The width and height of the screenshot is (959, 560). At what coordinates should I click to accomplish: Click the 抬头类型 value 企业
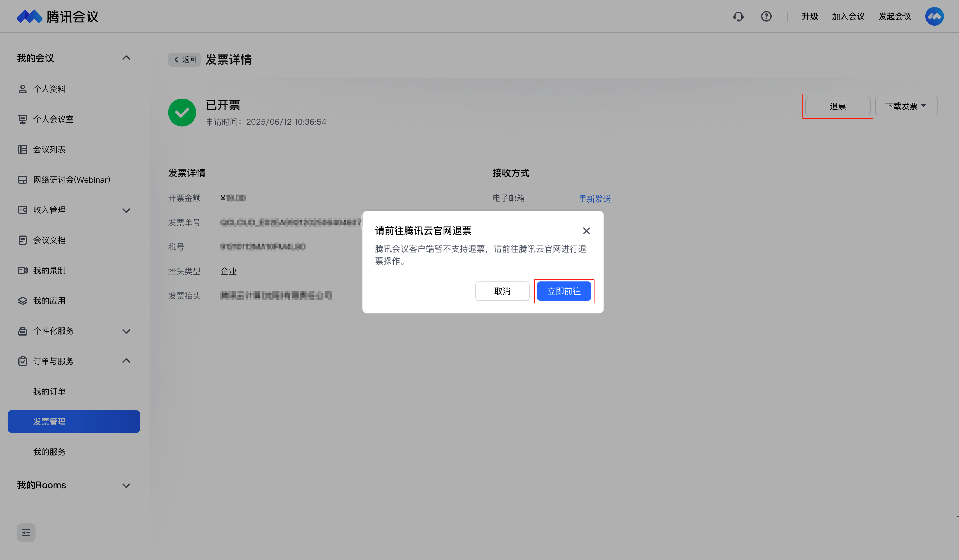click(228, 271)
